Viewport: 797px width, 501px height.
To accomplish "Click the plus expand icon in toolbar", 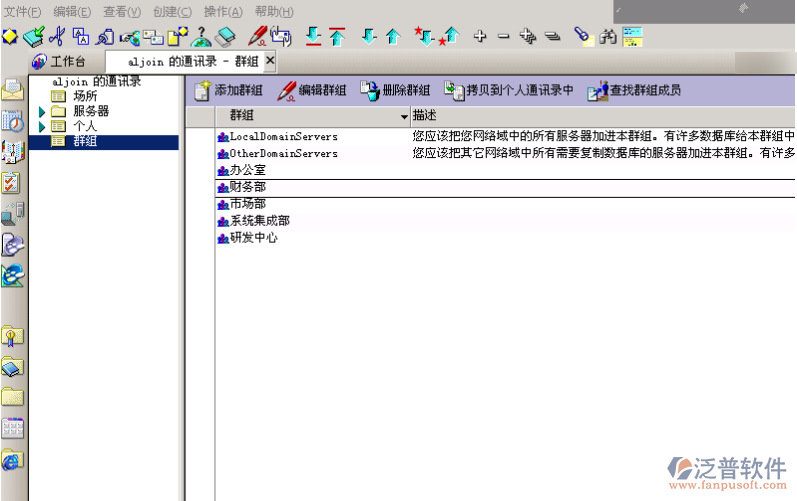I will (x=480, y=38).
